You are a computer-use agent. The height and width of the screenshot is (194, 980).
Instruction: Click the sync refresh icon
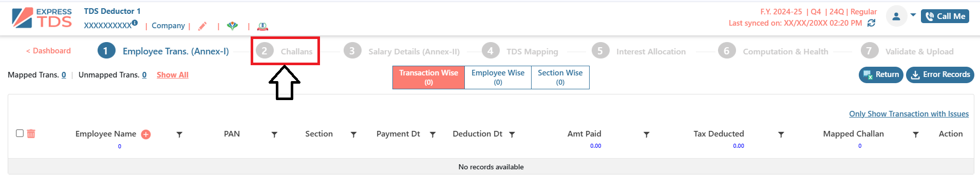coord(871,23)
